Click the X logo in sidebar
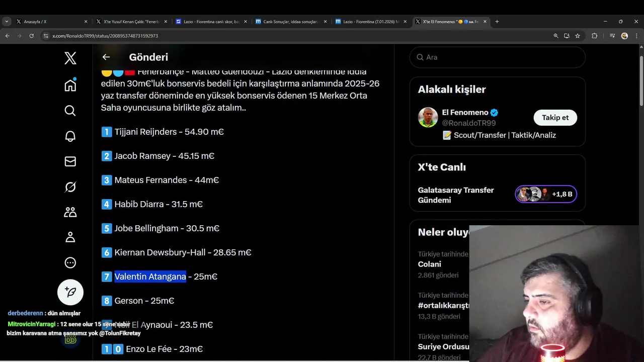 coord(70,58)
